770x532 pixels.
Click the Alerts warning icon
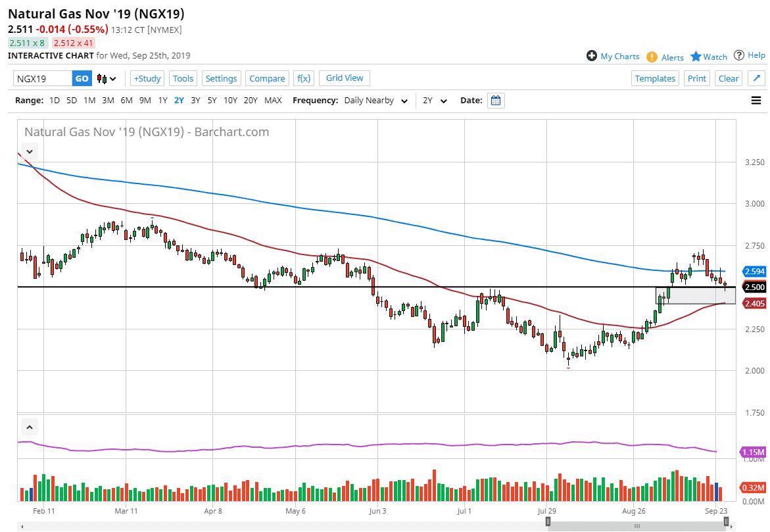click(x=652, y=57)
